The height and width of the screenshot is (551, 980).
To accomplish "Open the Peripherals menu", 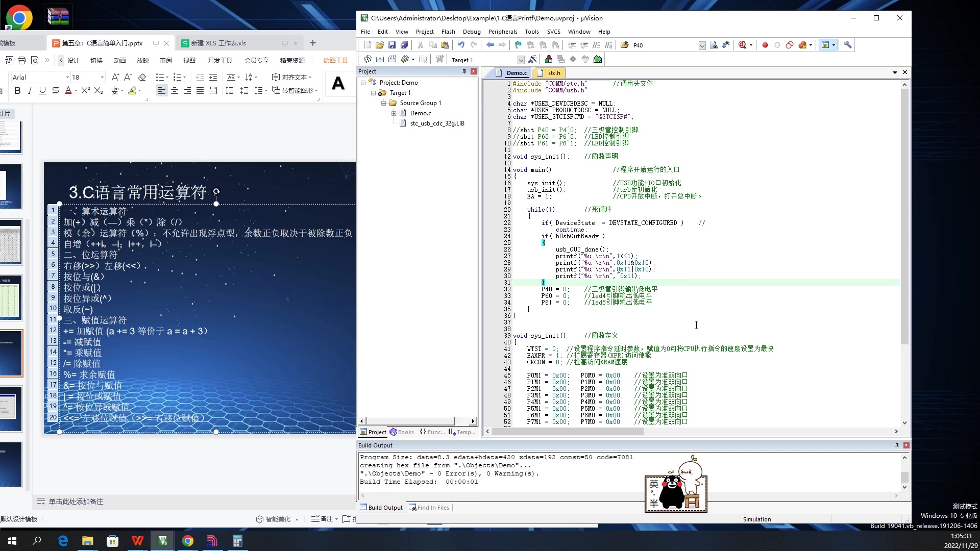I will 502,32.
